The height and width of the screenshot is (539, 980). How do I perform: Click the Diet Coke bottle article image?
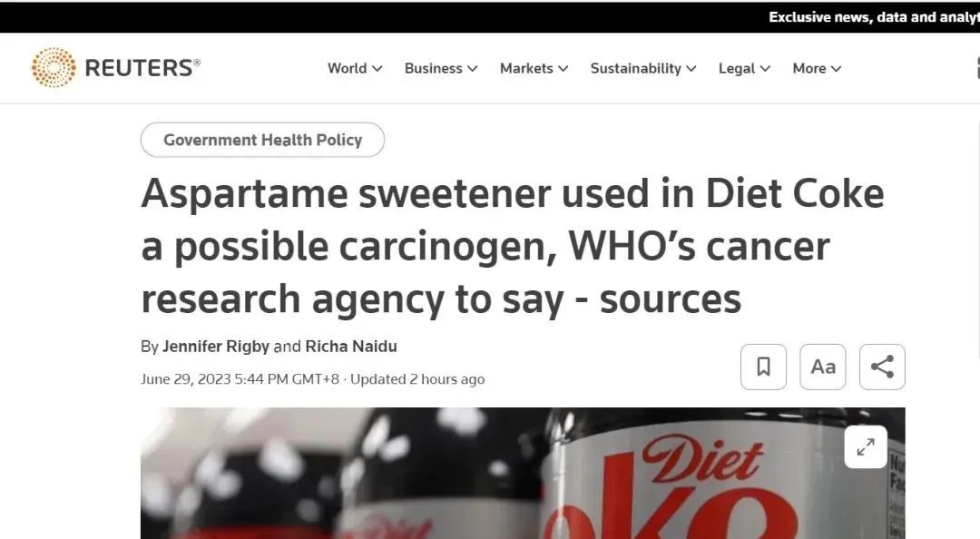(x=523, y=474)
